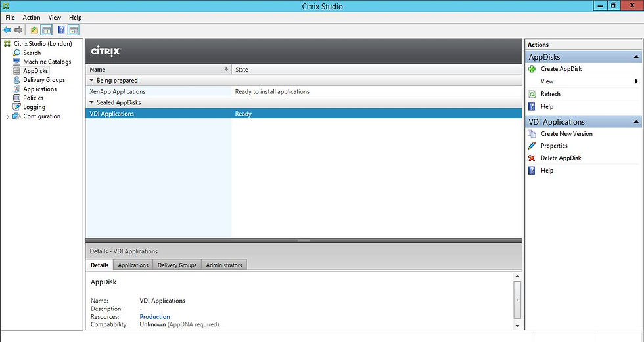Select Policies in the tree
This screenshot has width=644, height=342.
coord(34,98)
